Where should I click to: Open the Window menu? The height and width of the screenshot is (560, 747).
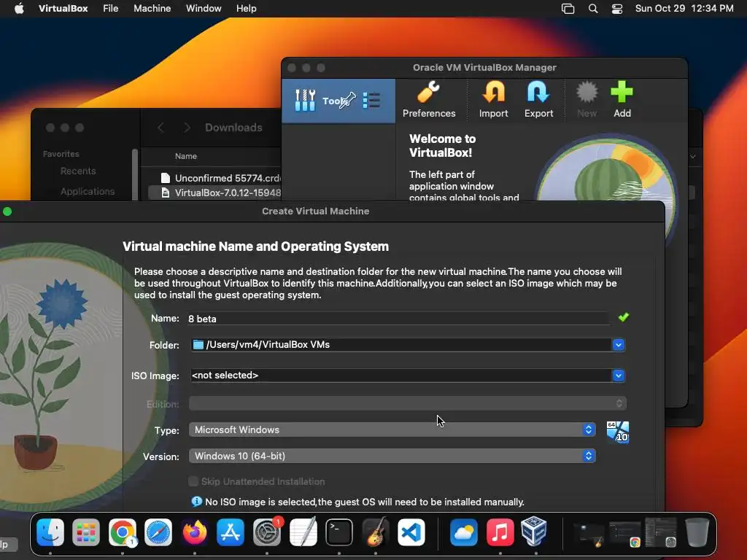point(204,9)
